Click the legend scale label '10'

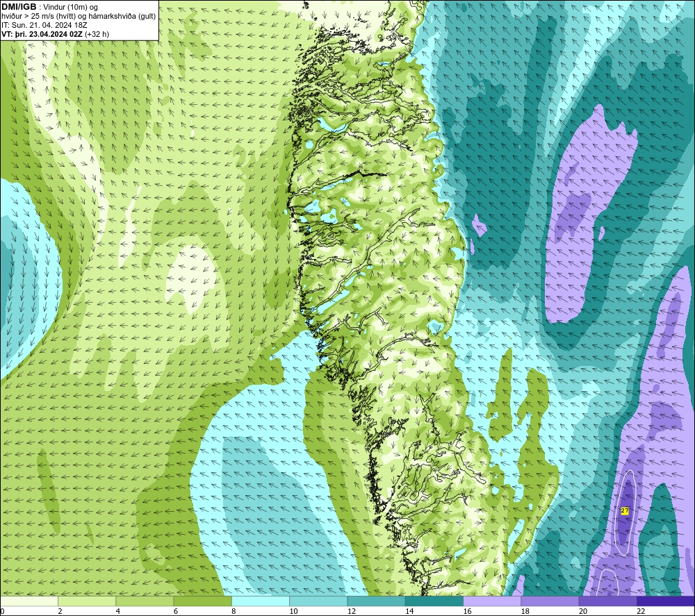tap(293, 611)
